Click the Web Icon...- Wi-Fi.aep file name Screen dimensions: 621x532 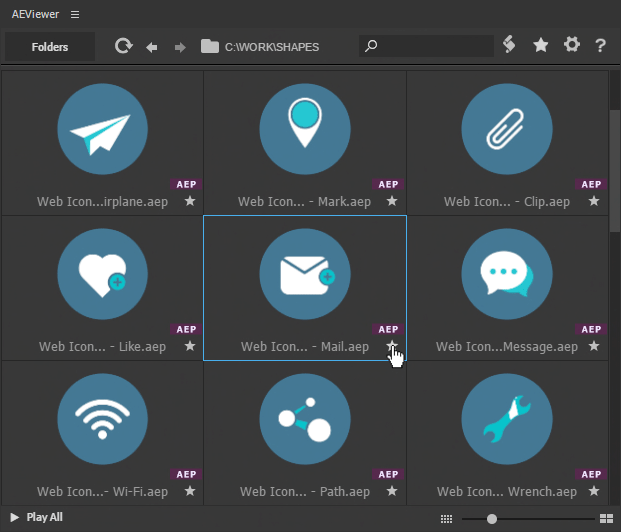click(x=103, y=492)
